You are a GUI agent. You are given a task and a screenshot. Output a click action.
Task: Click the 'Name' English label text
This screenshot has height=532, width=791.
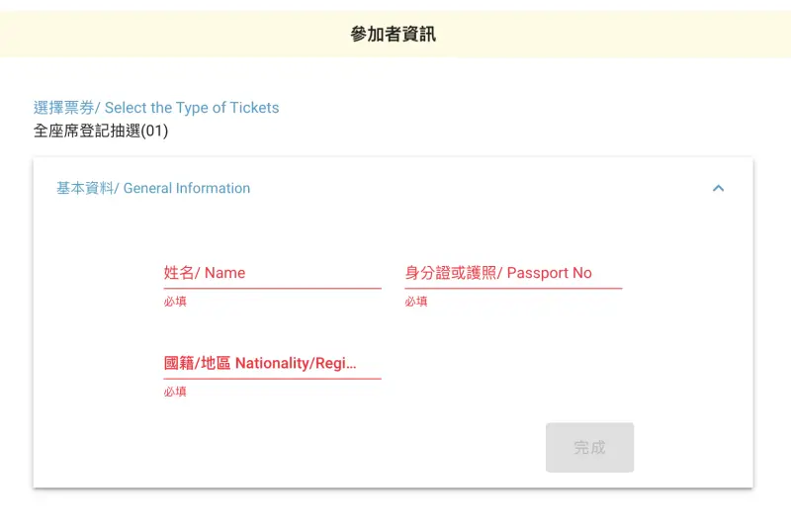click(225, 273)
